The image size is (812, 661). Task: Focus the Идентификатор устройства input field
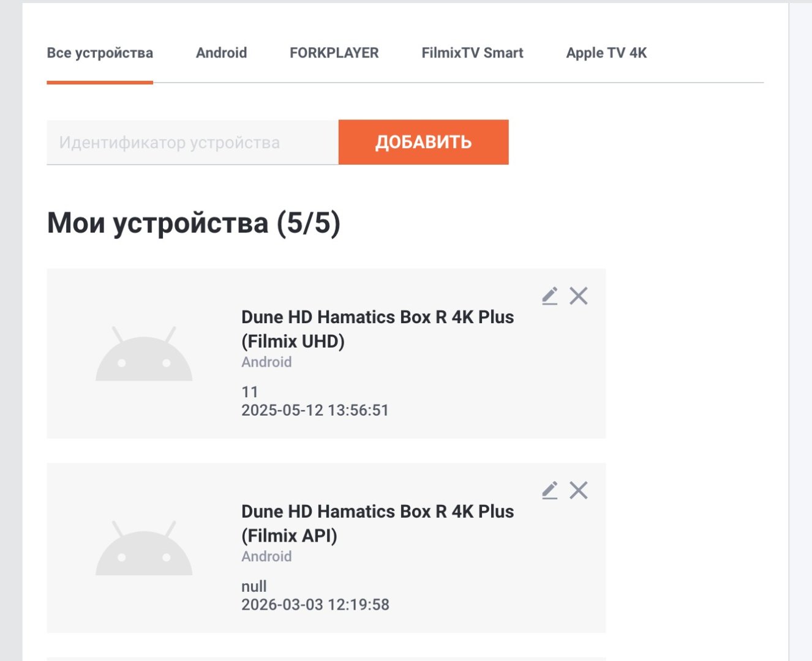[x=193, y=143]
